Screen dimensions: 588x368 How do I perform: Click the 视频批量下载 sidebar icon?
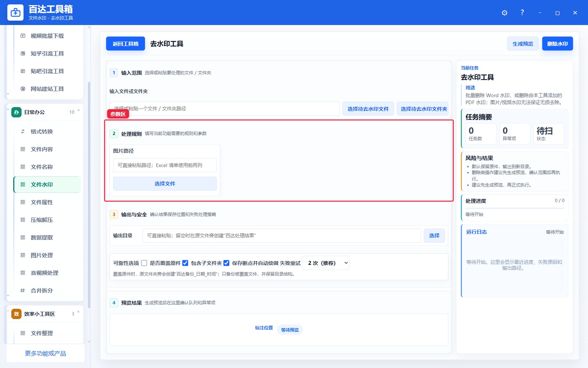[x=23, y=36]
